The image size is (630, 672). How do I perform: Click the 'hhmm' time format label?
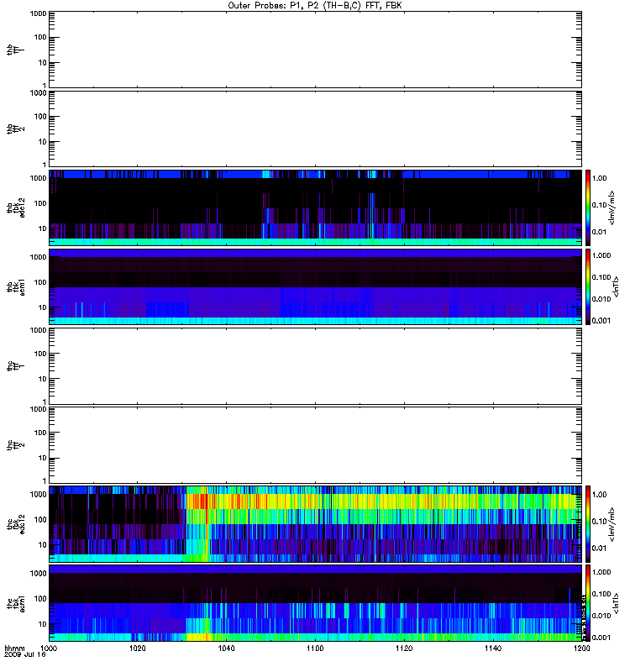[x=14, y=648]
